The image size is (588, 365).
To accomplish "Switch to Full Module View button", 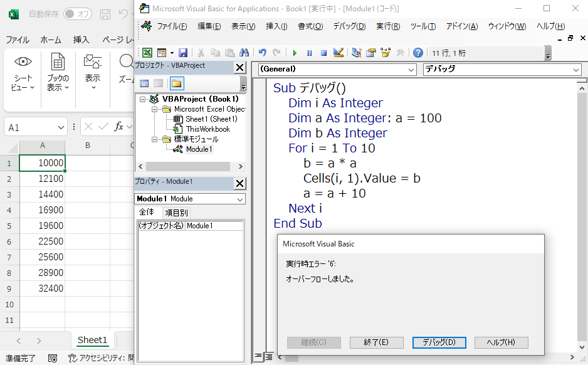I will (x=268, y=356).
